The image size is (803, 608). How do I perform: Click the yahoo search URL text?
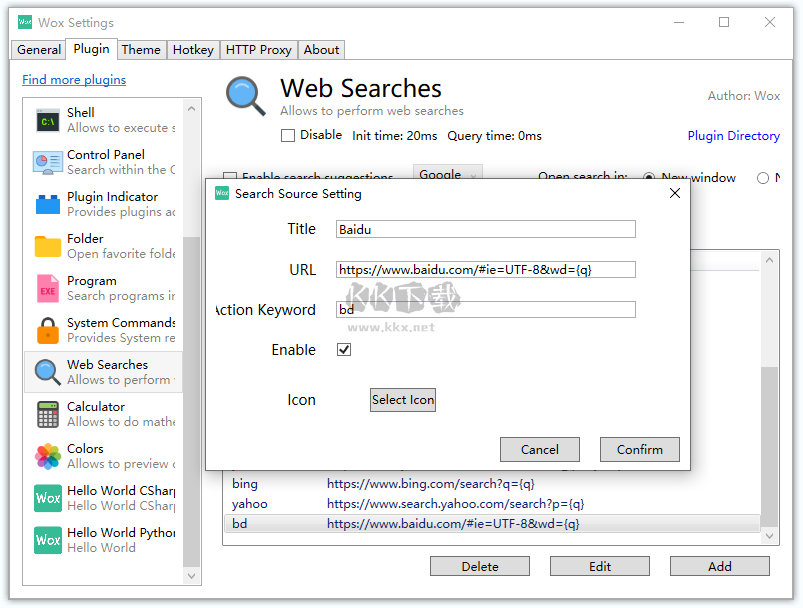[455, 504]
